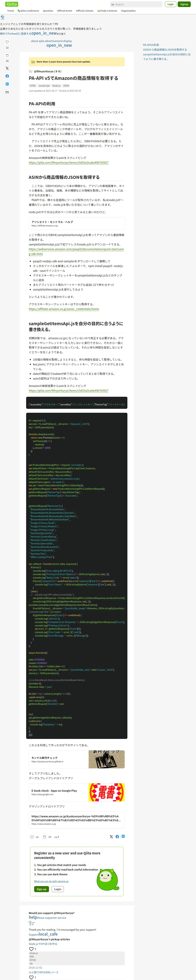Share on X from the left sidebar
Viewport: 196px width, 980px height.
[x=7, y=68]
